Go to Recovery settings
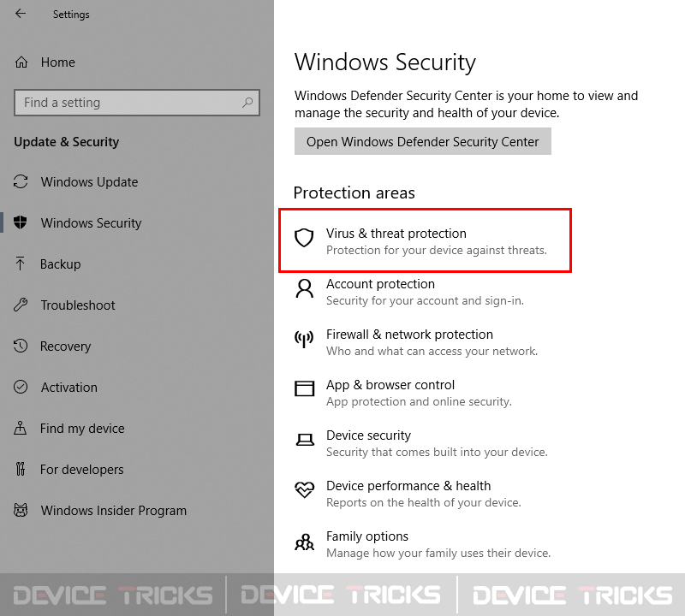685x616 pixels. 66,346
